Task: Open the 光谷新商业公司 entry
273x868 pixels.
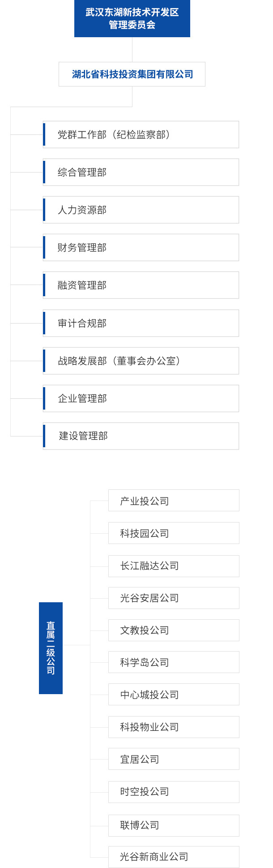Action: pos(174,857)
